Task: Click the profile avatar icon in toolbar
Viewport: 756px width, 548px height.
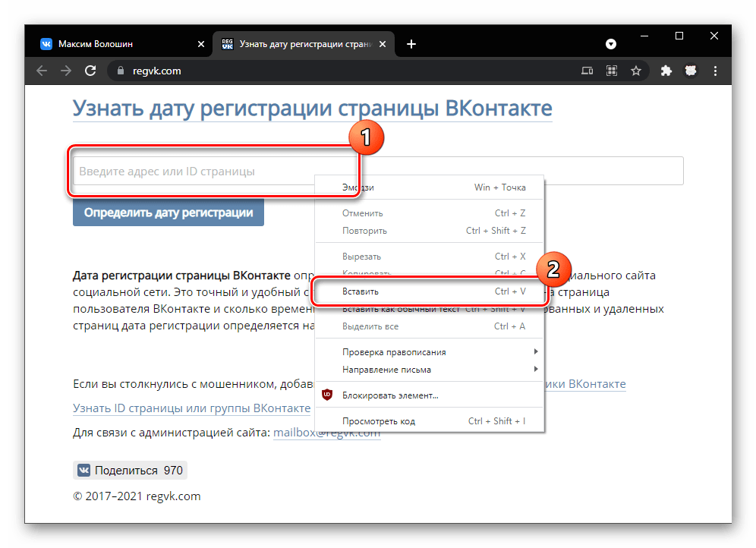Action: pyautogui.click(x=691, y=71)
